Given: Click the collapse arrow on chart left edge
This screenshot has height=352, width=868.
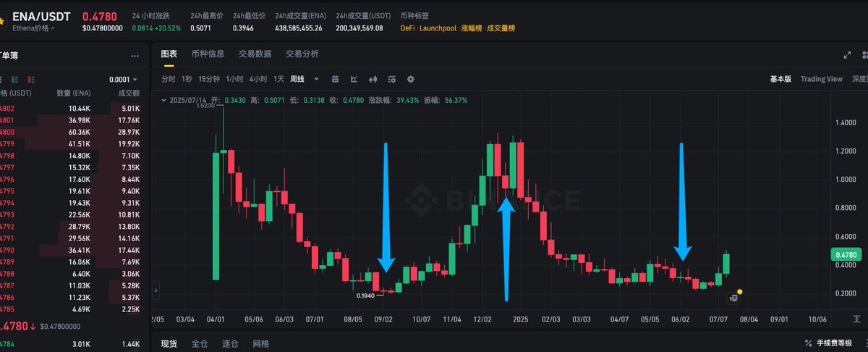Looking at the screenshot, I should coord(156,290).
